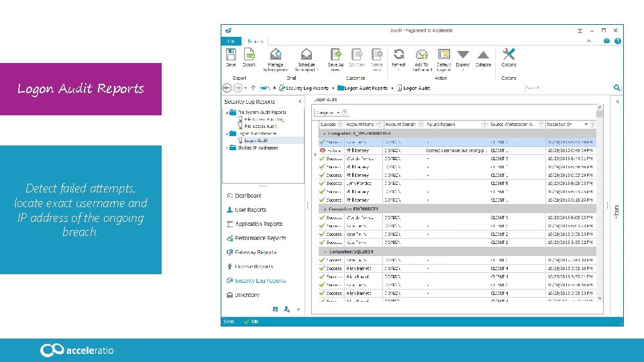
Task: Navigate up one level with the up arrow
Action: point(253,88)
